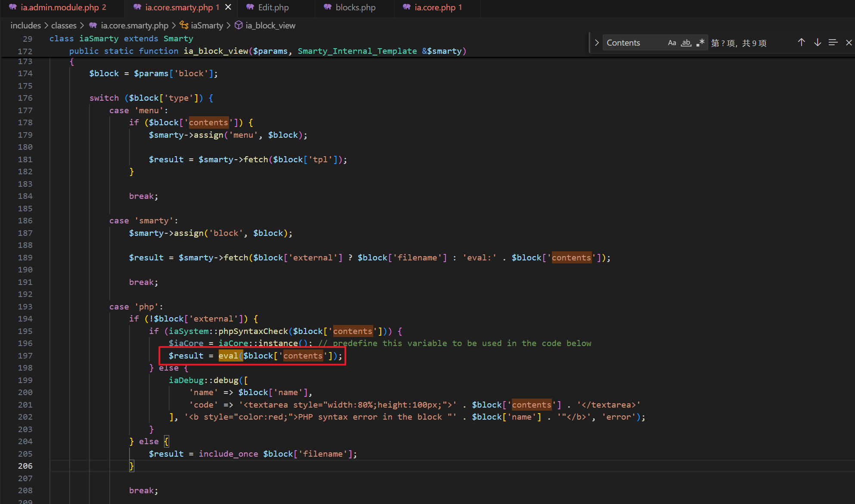Open the classes breadcrumb folder
855x504 pixels.
click(x=64, y=25)
